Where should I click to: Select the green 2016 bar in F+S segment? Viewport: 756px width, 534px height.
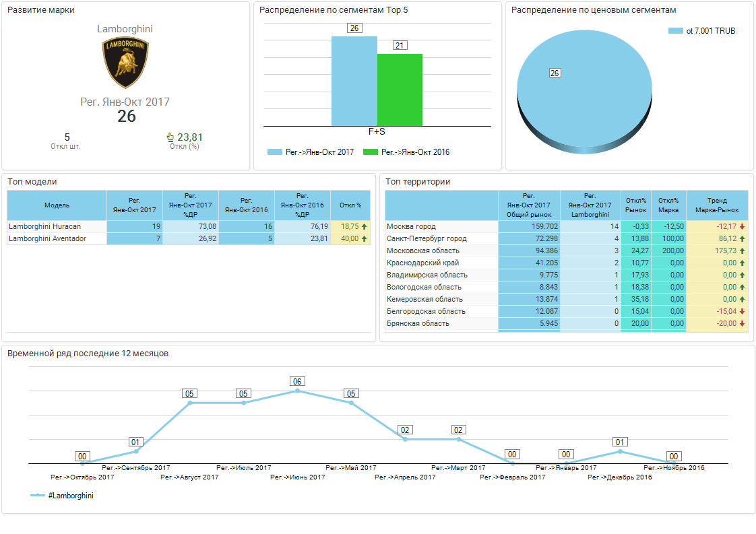click(400, 90)
